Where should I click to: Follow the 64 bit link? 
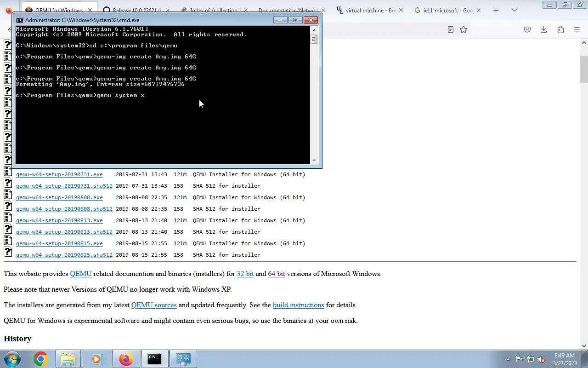(277, 274)
